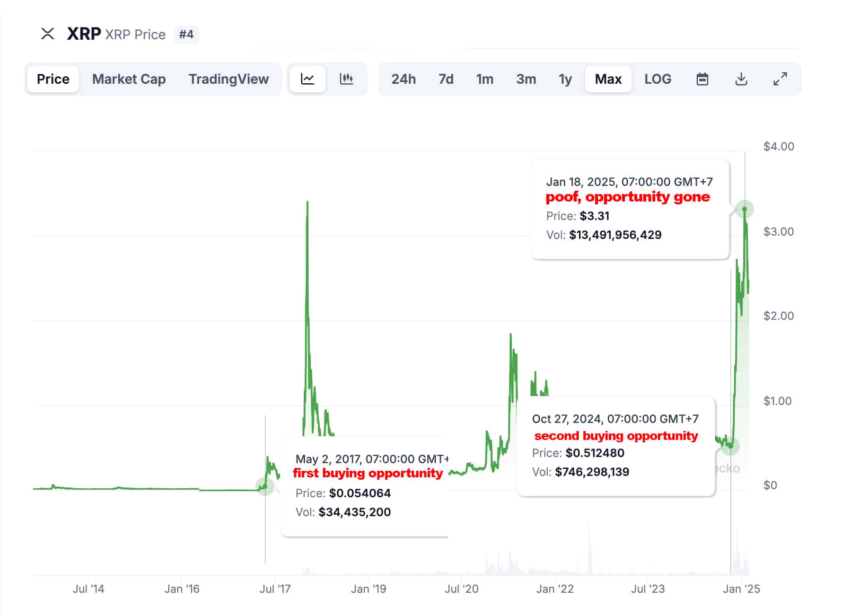
Task: Select the Price tab
Action: (53, 79)
